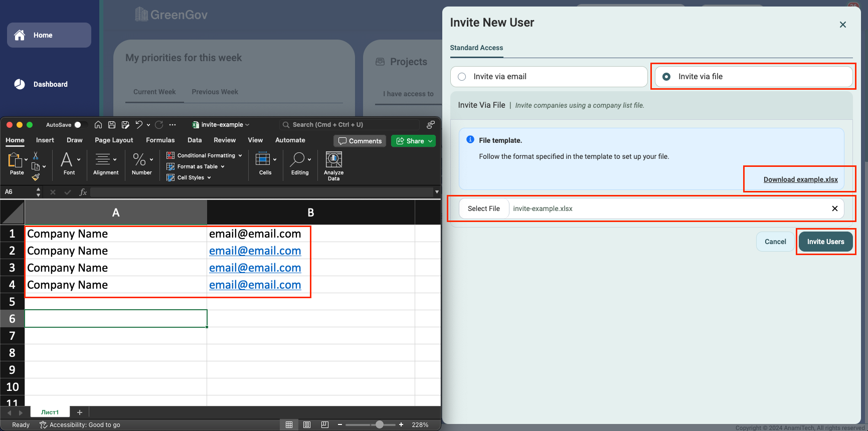Open the Font group
The height and width of the screenshot is (431, 868).
click(69, 164)
